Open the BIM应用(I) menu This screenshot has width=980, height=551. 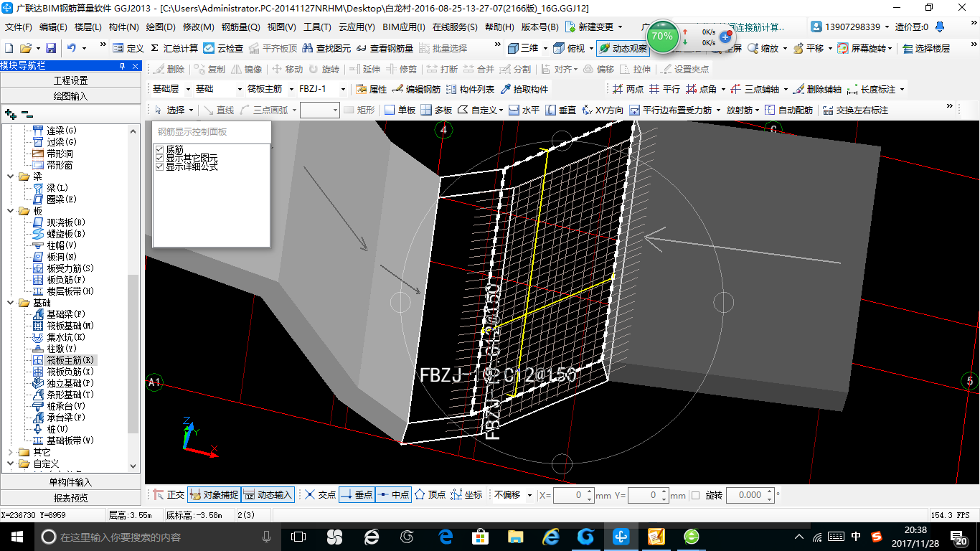pyautogui.click(x=403, y=27)
